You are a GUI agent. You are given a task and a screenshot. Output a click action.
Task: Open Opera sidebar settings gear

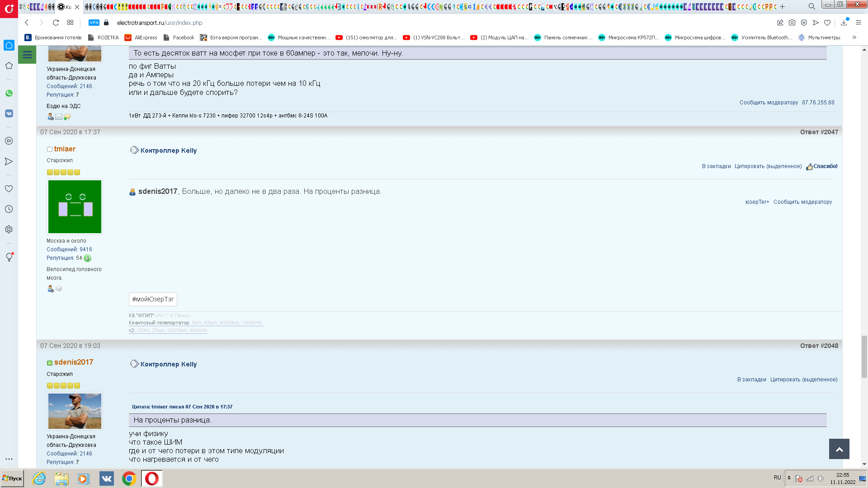point(9,230)
